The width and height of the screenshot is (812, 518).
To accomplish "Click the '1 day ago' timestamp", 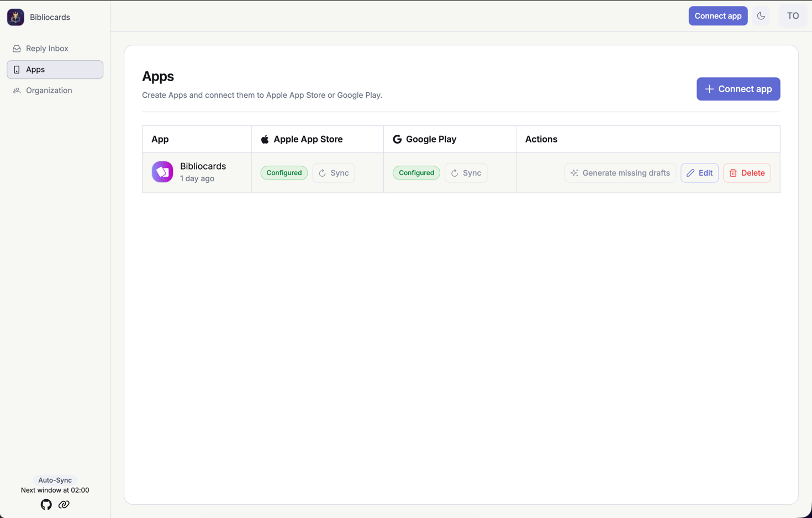I will coord(197,178).
